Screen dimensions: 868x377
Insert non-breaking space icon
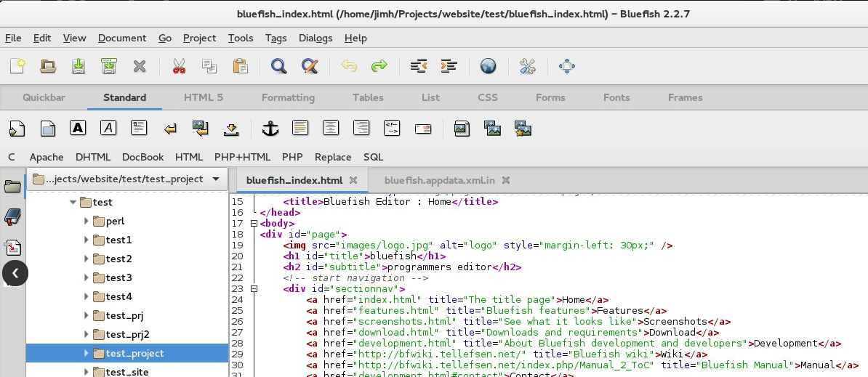pos(231,129)
